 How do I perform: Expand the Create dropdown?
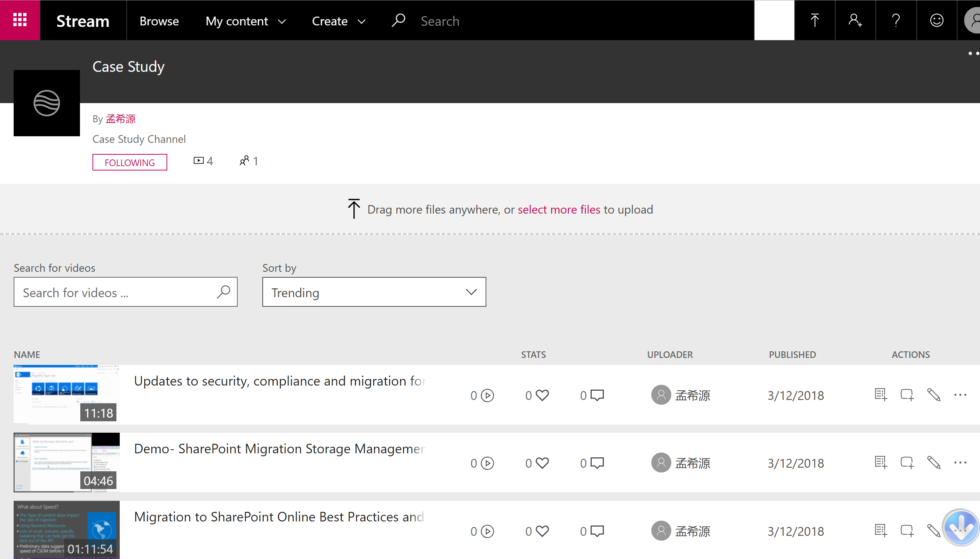[x=339, y=21]
